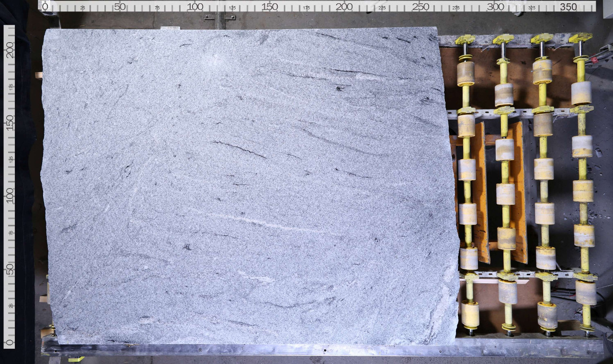
Task: Click the 100 label on the vertical ruler
Action: pos(10,196)
